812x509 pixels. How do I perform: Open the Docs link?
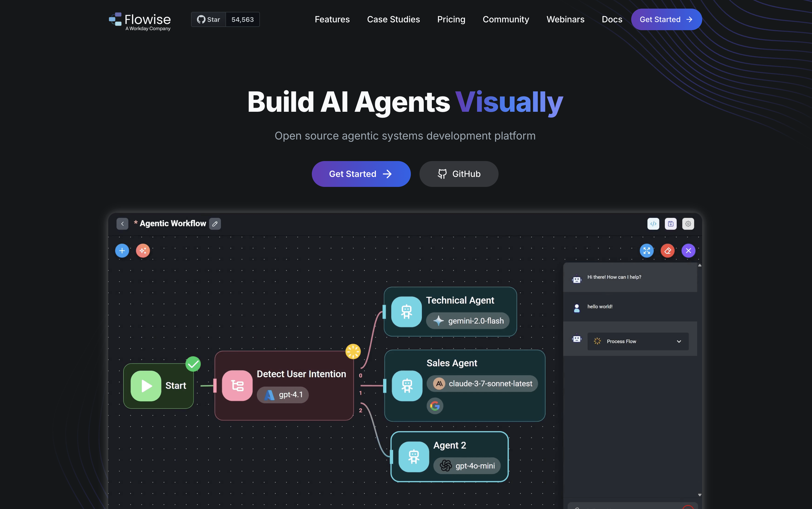pos(612,19)
